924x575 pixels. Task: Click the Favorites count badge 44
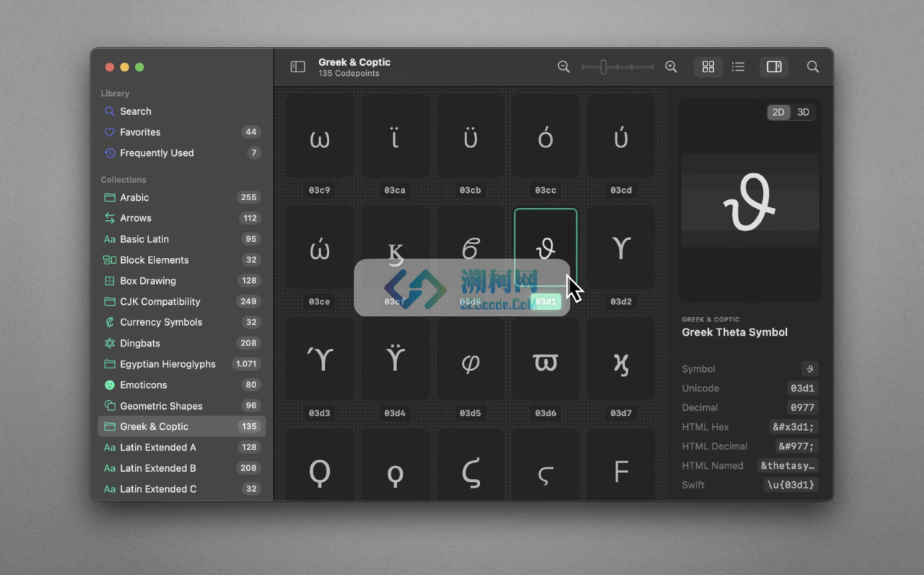tap(250, 132)
